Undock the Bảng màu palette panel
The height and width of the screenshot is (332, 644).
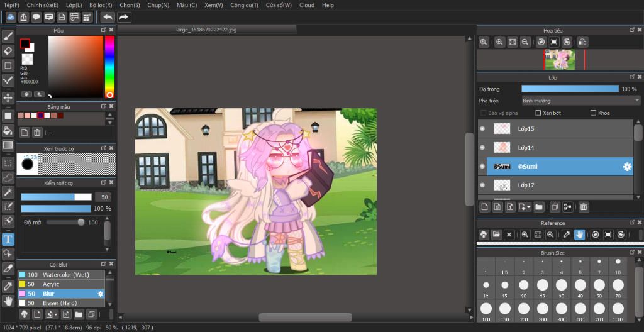[104, 106]
